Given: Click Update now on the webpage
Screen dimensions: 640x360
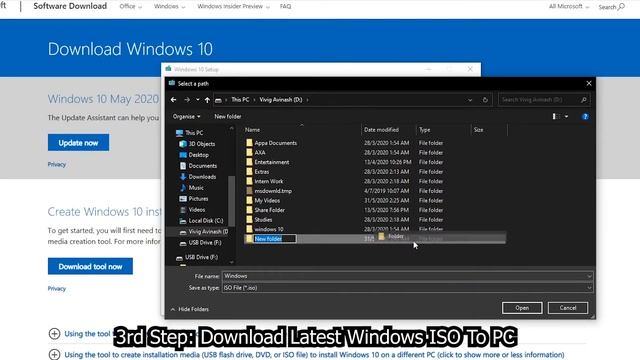Looking at the screenshot, I should point(78,143).
